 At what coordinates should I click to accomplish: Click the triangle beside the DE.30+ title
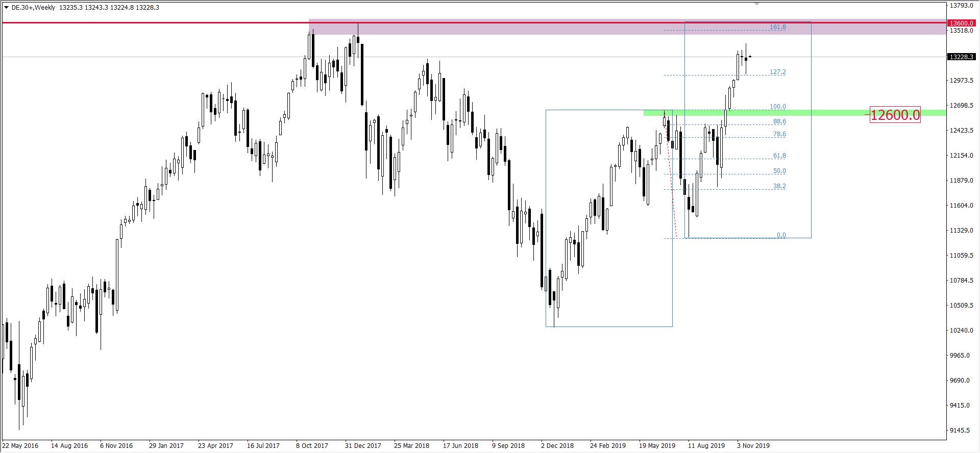click(6, 8)
